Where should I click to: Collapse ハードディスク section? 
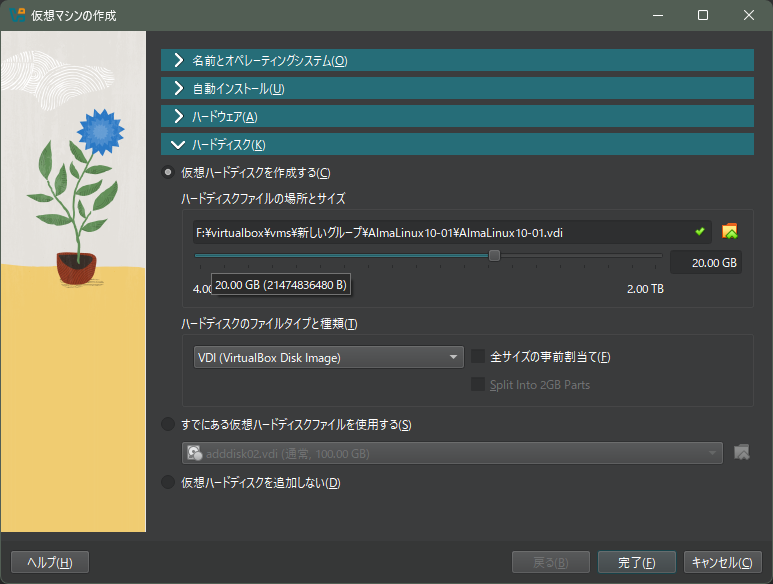(457, 144)
